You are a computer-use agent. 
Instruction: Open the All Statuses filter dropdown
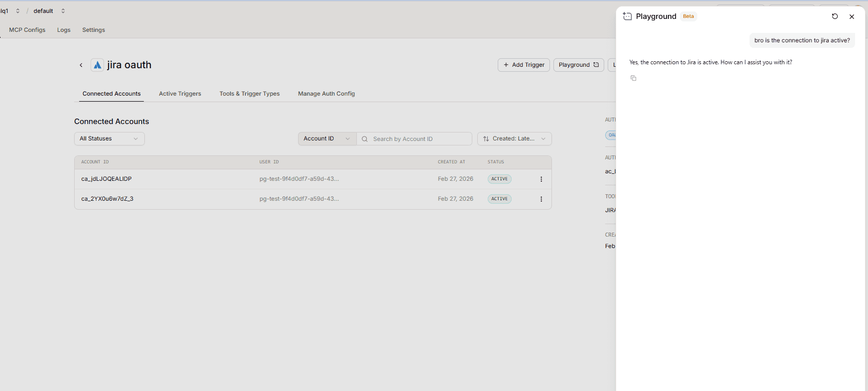pos(109,139)
